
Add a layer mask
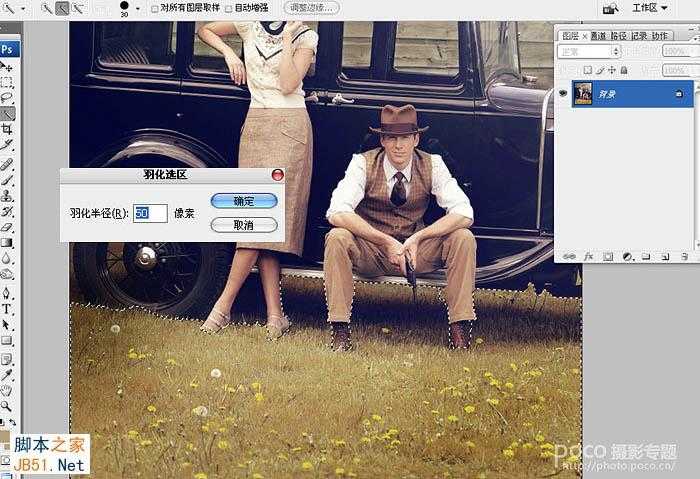point(608,256)
